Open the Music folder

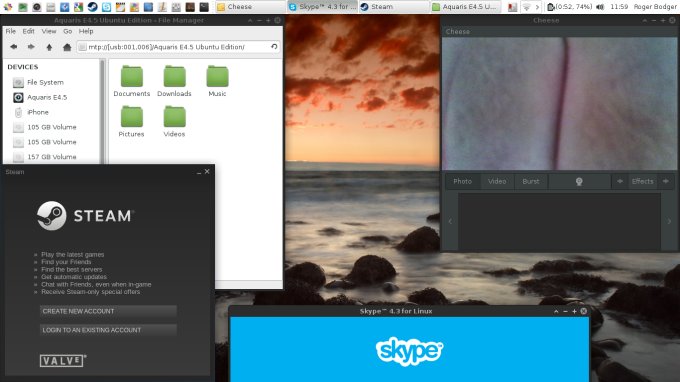pyautogui.click(x=217, y=81)
